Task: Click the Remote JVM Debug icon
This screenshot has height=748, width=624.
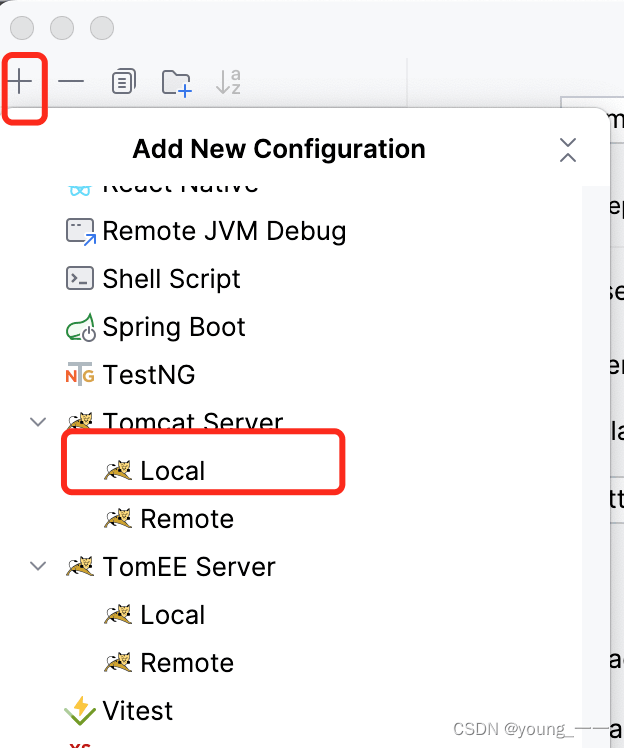Action: pyautogui.click(x=80, y=232)
